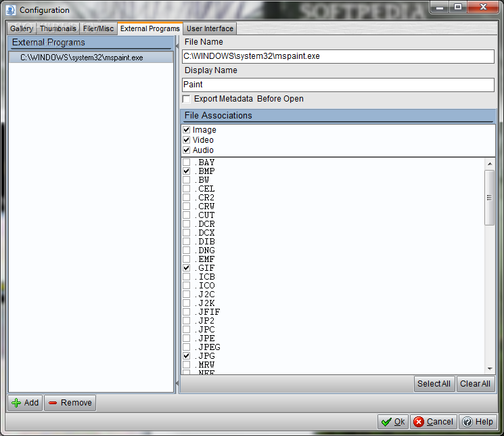The height and width of the screenshot is (436, 504).
Task: Check the .J2K extension checkbox
Action: tap(187, 303)
